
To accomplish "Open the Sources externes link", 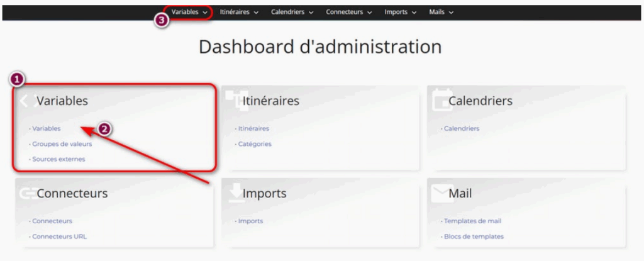I will pyautogui.click(x=58, y=159).
